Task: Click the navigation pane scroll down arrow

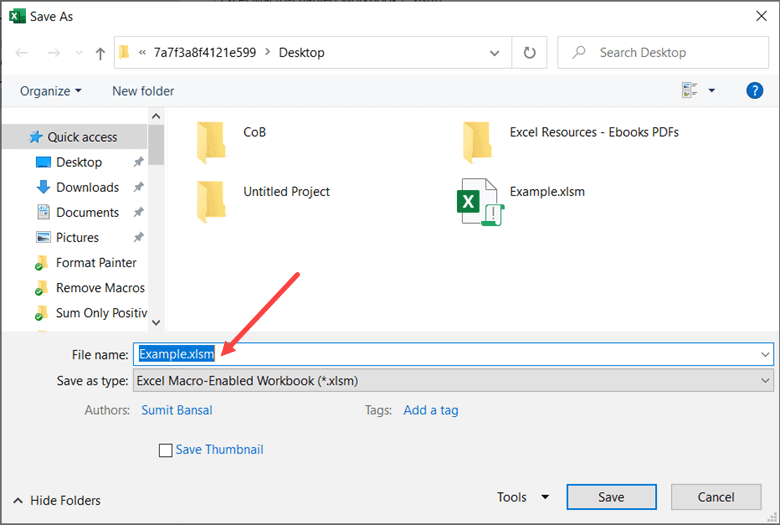Action: point(156,322)
